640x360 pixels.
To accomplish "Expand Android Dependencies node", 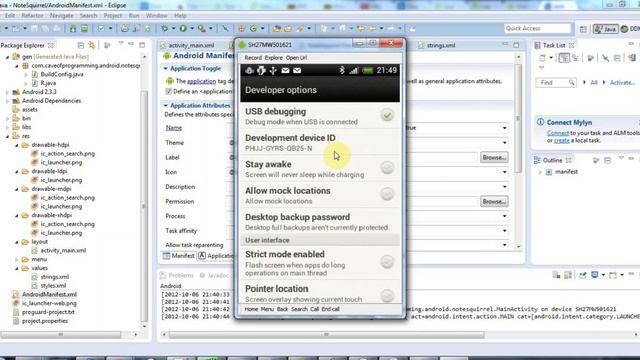I will (7, 101).
